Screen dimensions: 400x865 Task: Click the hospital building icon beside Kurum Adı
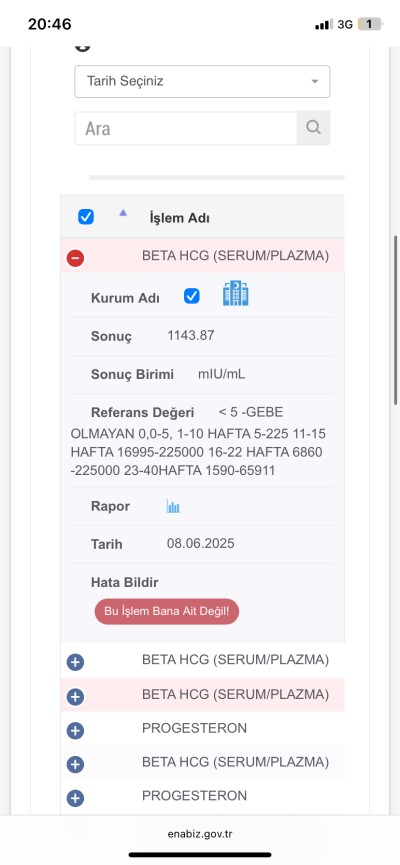[236, 293]
